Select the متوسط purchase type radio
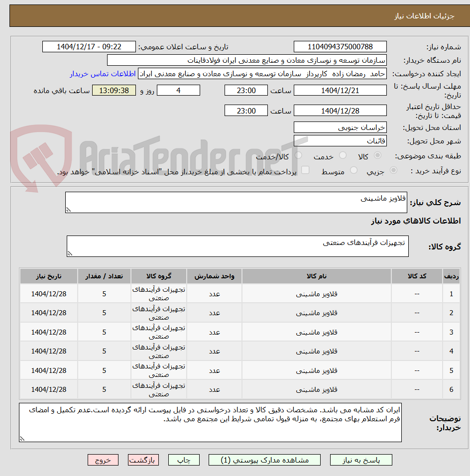This screenshot has width=470, height=476. (353, 170)
